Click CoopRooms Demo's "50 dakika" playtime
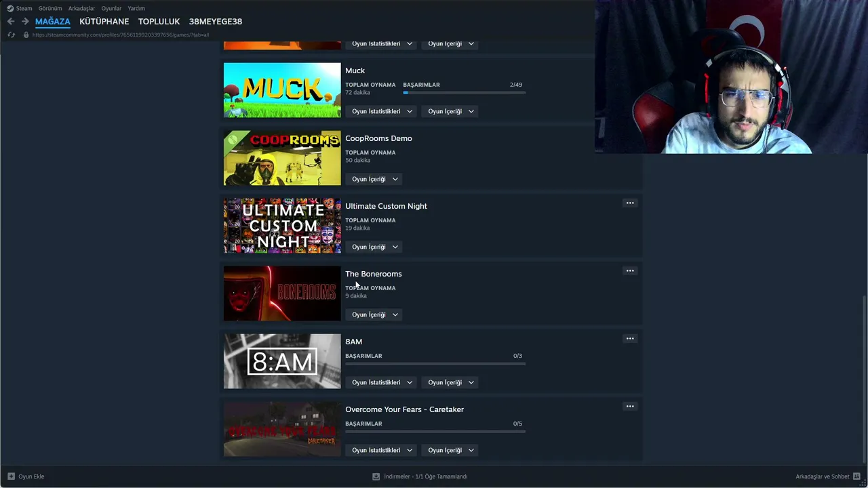The image size is (868, 488). point(357,160)
